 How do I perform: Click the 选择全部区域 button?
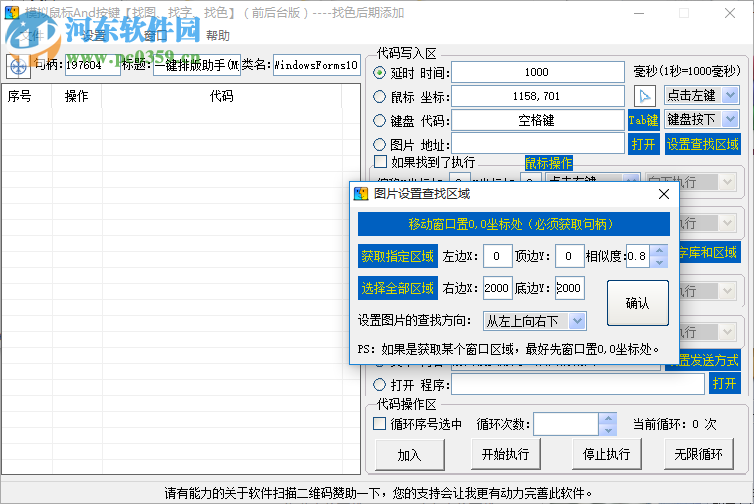[398, 288]
